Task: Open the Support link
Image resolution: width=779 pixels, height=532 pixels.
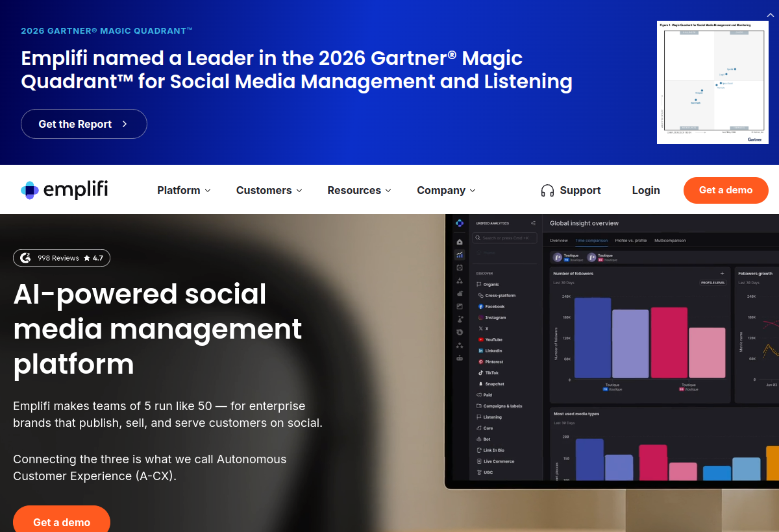Action: (571, 190)
